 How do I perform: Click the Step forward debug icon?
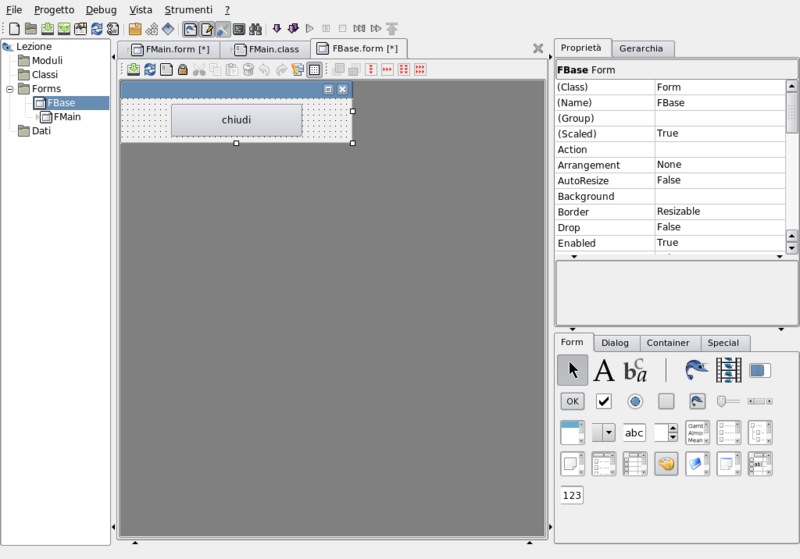point(377,29)
